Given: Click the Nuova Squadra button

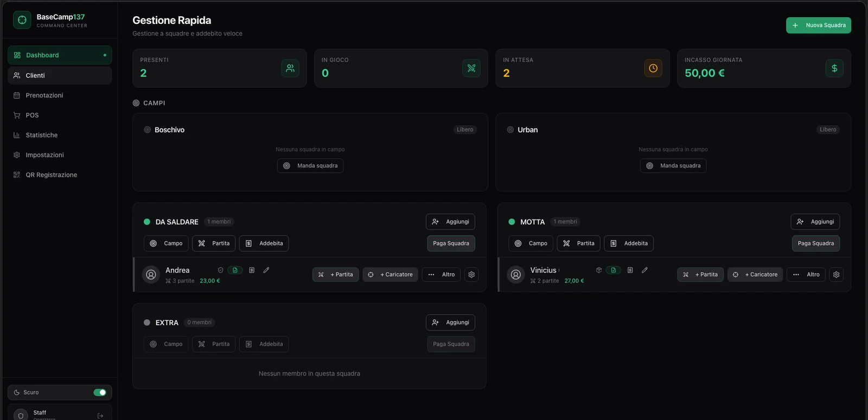Looking at the screenshot, I should 819,25.
